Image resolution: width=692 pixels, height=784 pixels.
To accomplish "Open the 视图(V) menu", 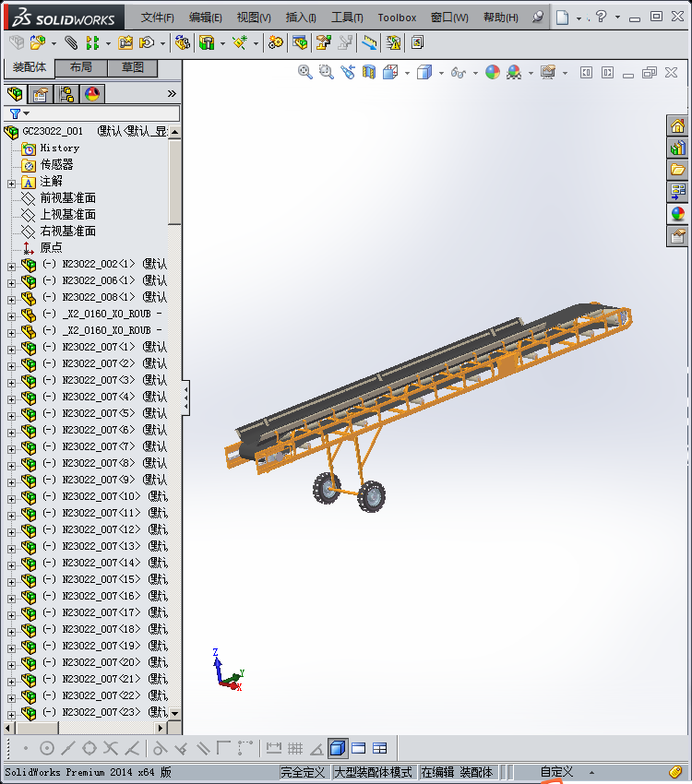I will click(x=254, y=18).
